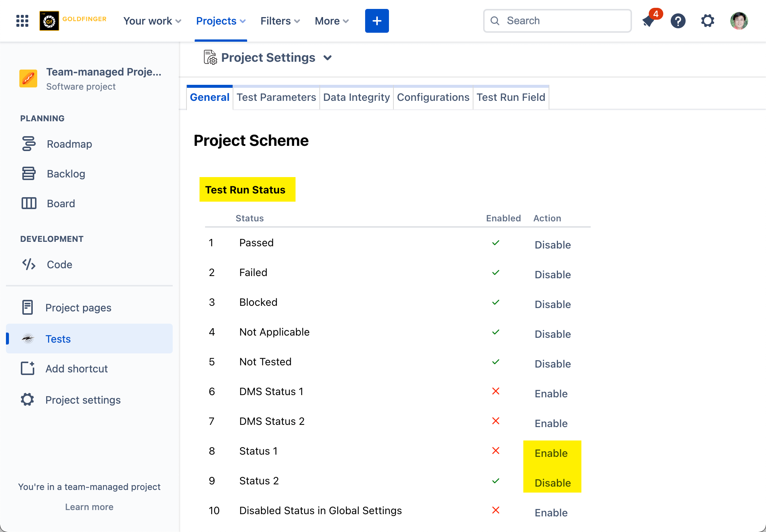
Task: Expand the Project Settings dropdown chevron
Action: (x=328, y=58)
